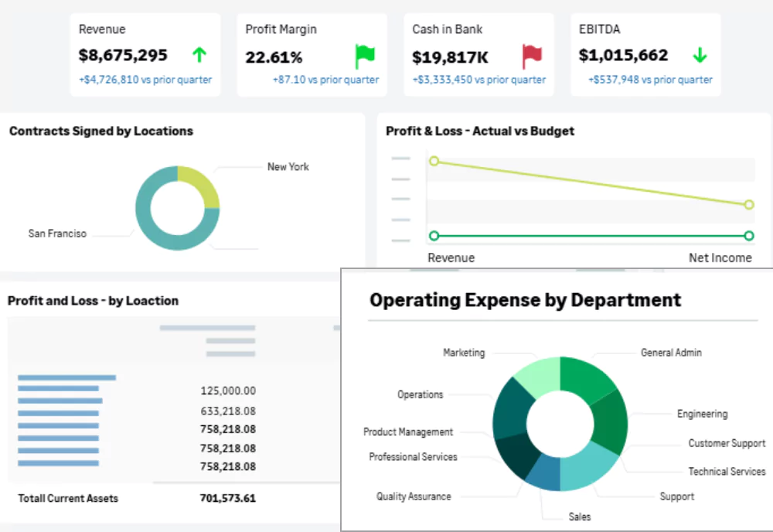Click the Revenue point on the lower green line

pyautogui.click(x=434, y=236)
